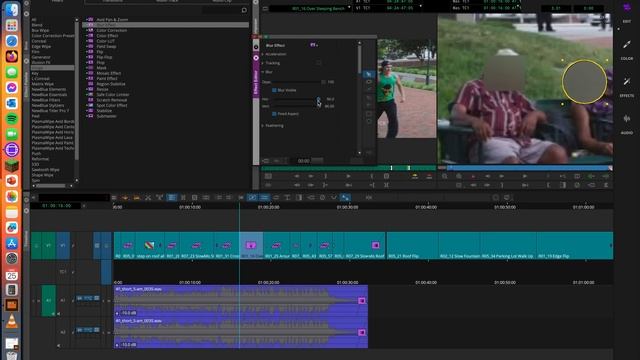
Task: Open the Audio workspace on right sidebar
Action: click(x=627, y=123)
